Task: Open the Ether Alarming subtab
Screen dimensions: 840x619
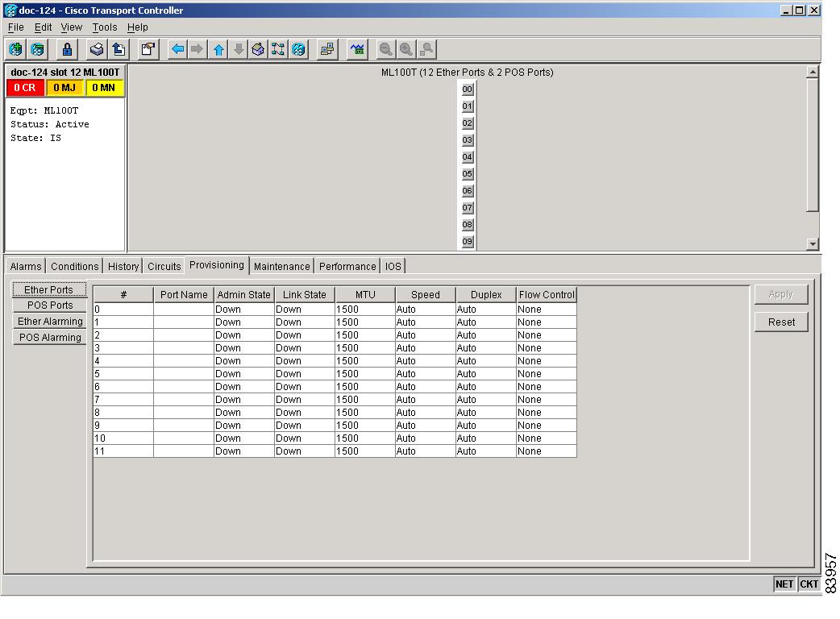Action: 50,322
